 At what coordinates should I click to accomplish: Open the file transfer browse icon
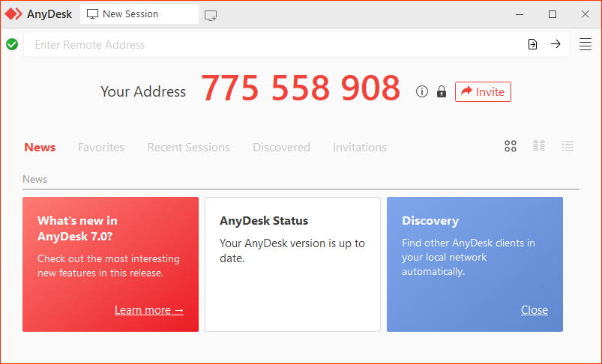[532, 44]
